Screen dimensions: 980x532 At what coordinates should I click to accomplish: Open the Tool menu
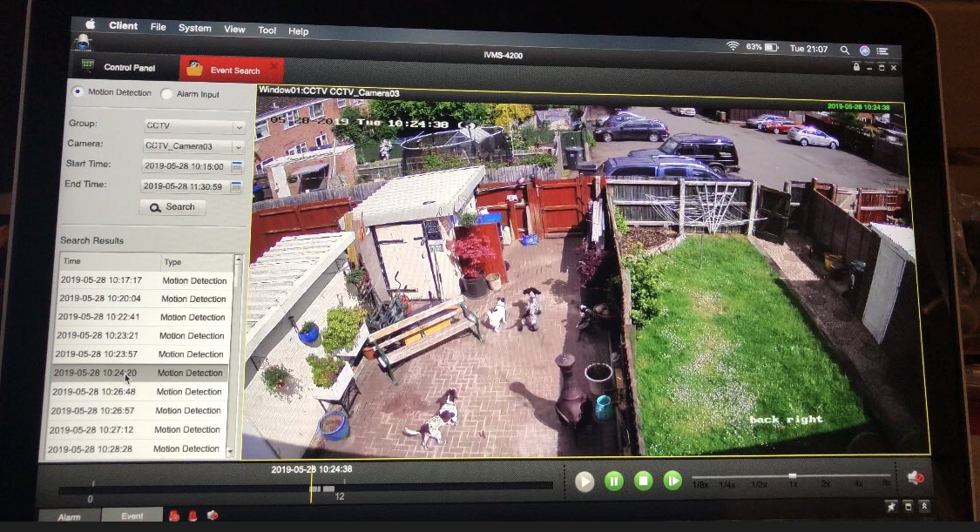267,30
